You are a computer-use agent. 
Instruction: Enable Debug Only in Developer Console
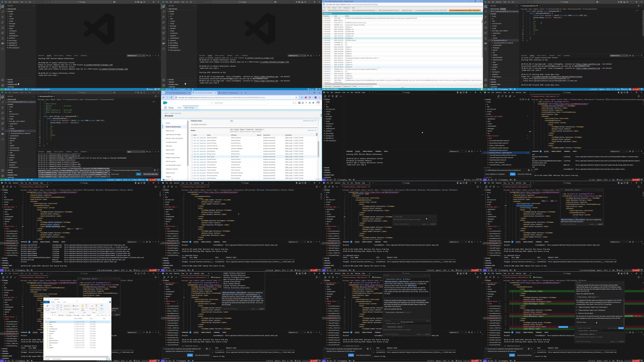coord(343,86)
